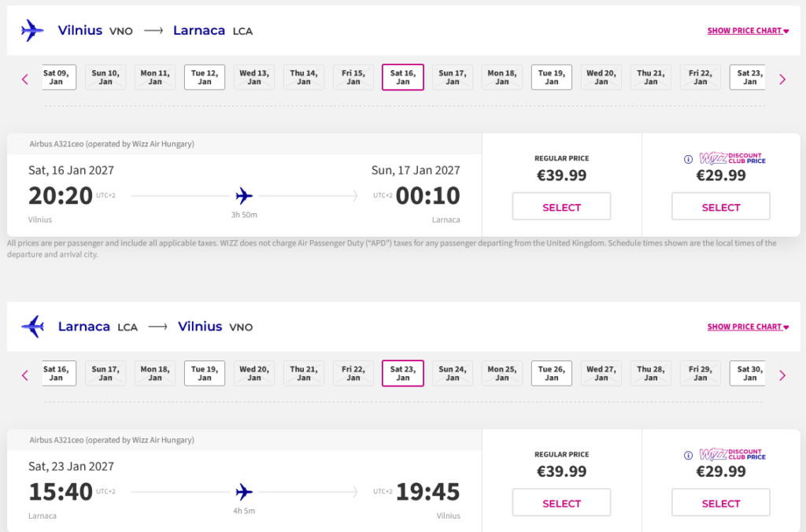This screenshot has width=806, height=532.
Task: Expand outbound Show Price Chart
Action: (748, 31)
